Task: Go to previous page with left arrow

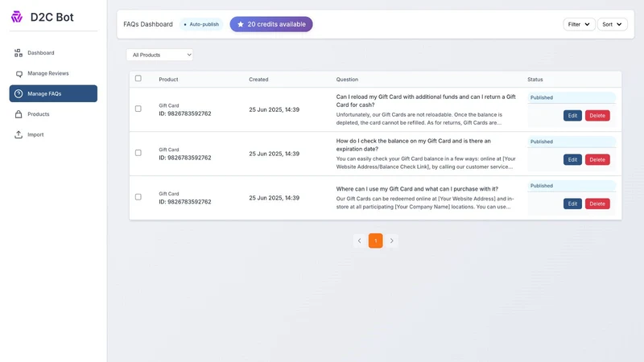Action: 359,241
